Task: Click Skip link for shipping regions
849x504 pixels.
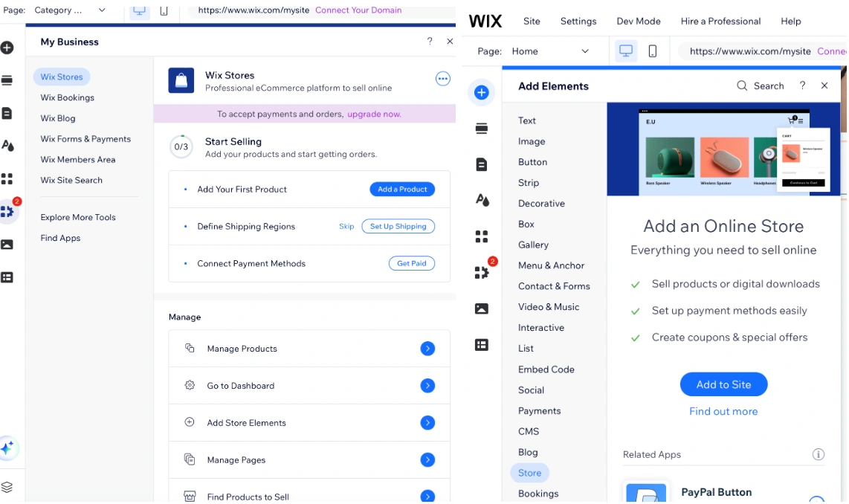Action: [346, 226]
